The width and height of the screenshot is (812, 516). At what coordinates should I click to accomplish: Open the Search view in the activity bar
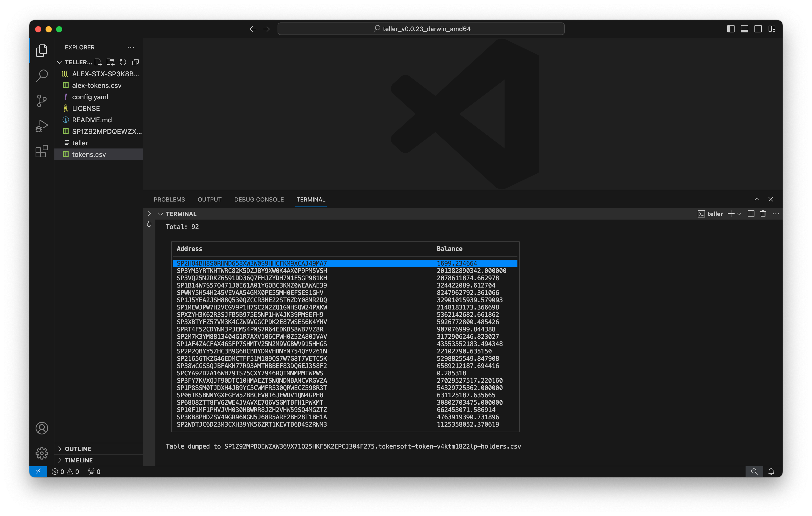42,76
